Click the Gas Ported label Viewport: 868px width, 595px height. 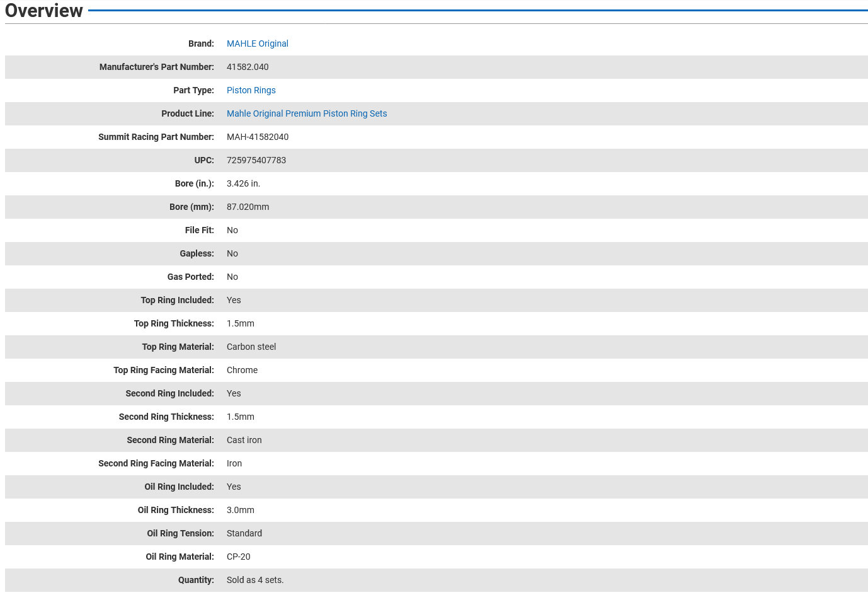[x=190, y=277]
